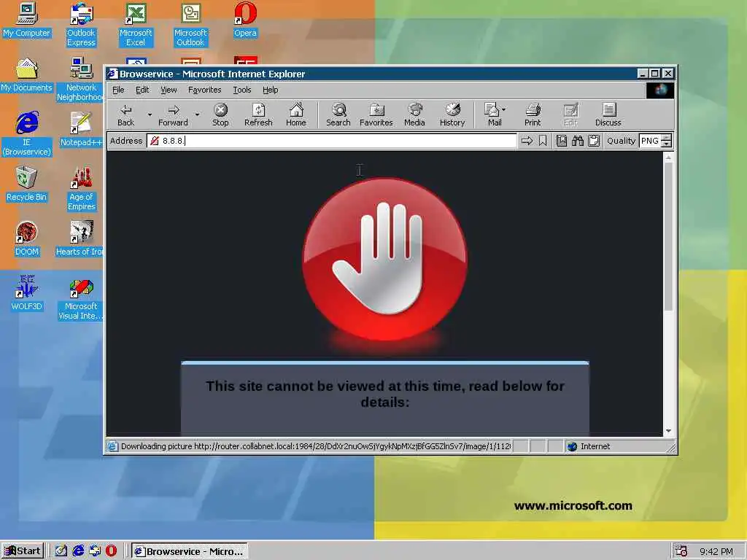This screenshot has width=747, height=560.
Task: Select the My Documents desktop icon
Action: tap(26, 75)
